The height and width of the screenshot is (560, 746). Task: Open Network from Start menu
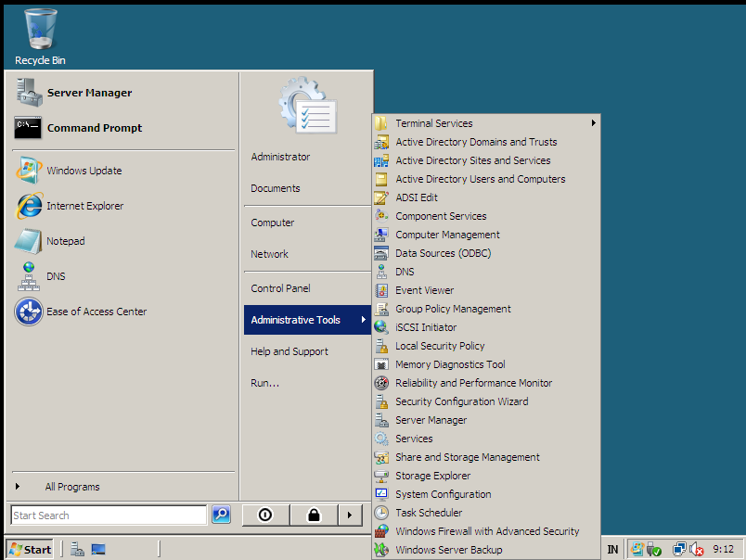point(270,254)
